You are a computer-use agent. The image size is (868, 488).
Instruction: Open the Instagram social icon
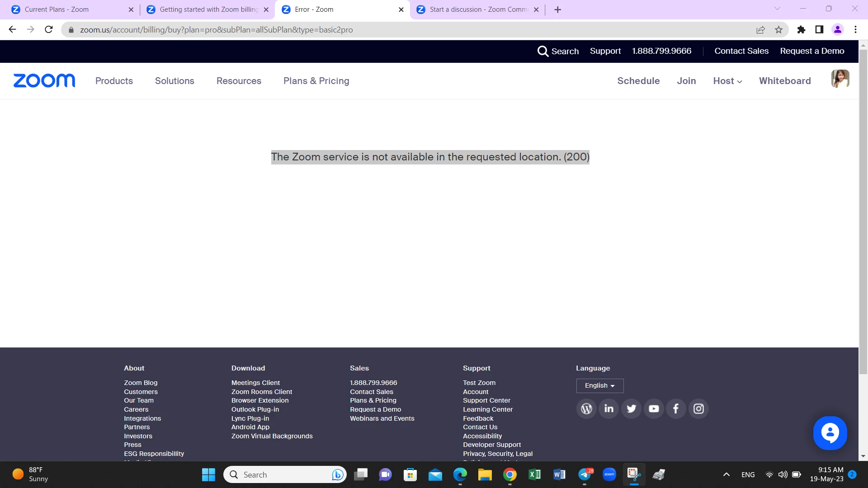[x=698, y=409]
